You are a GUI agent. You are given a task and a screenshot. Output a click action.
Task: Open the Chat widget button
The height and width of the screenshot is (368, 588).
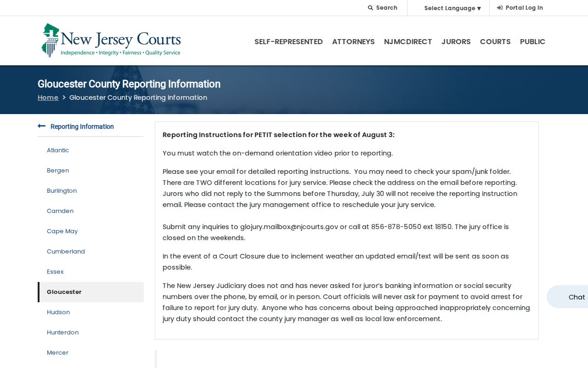(x=568, y=297)
